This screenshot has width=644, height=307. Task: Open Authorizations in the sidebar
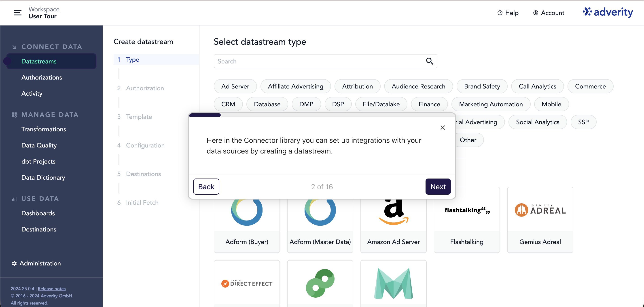(42, 78)
